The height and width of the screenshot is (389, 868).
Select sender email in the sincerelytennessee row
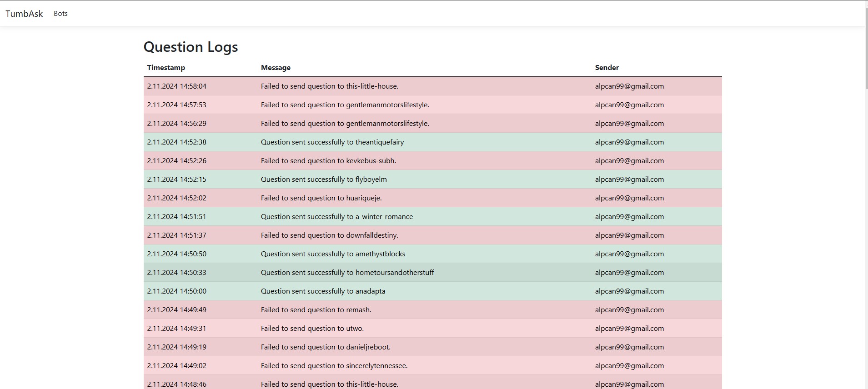pos(629,366)
